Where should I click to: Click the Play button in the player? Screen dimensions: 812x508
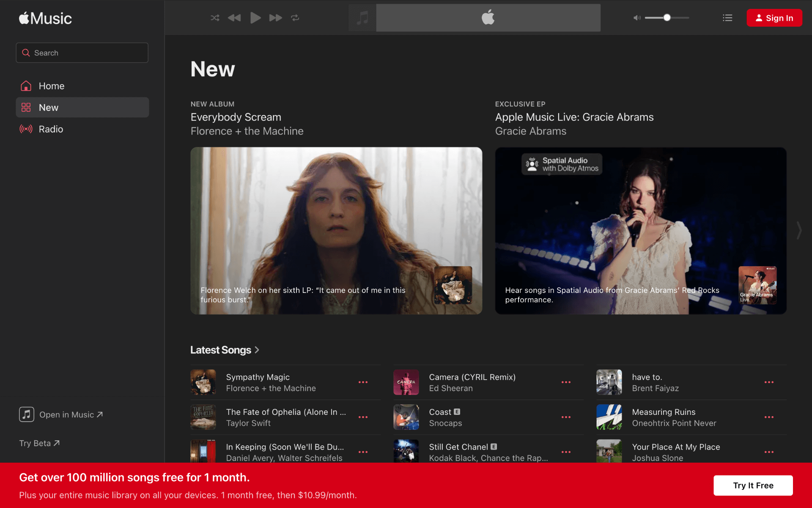(255, 18)
